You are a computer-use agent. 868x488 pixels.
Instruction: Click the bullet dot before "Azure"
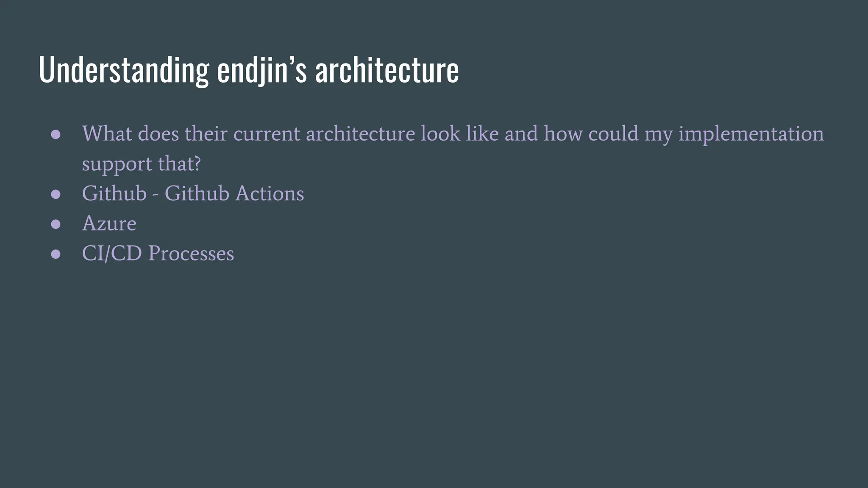tap(56, 224)
